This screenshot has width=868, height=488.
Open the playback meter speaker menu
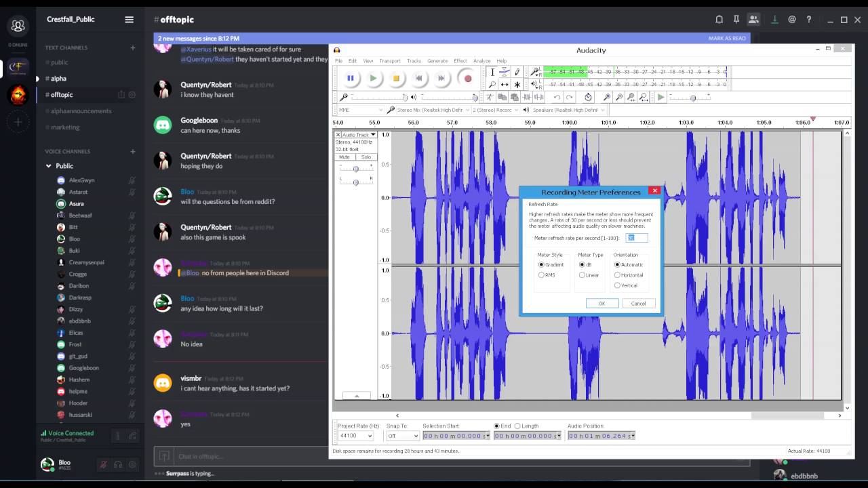point(535,84)
